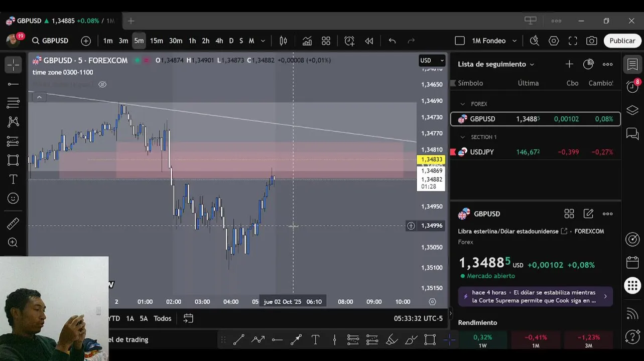The image size is (644, 361).
Task: Collapse the indicator legend chevron
Action: (x=39, y=97)
